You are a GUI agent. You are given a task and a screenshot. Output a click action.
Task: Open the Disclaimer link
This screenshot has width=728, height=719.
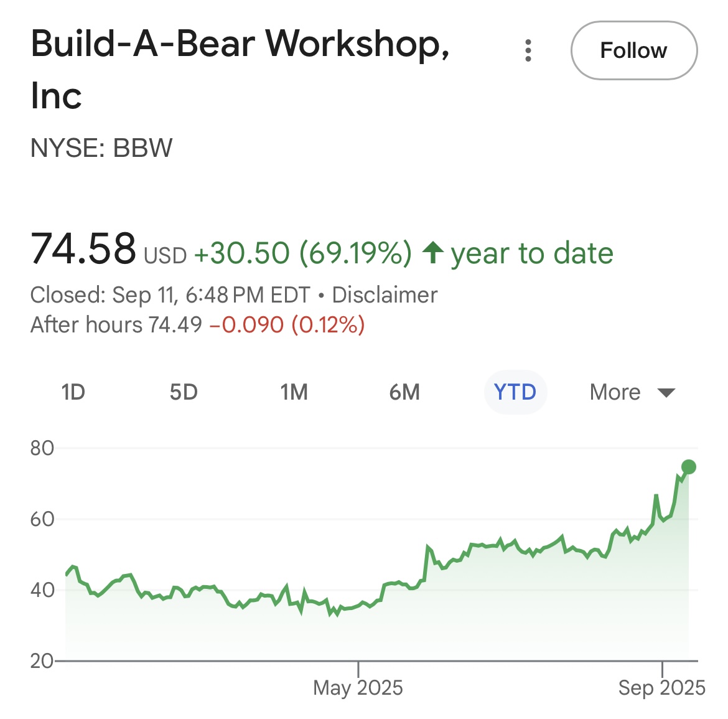coord(385,295)
